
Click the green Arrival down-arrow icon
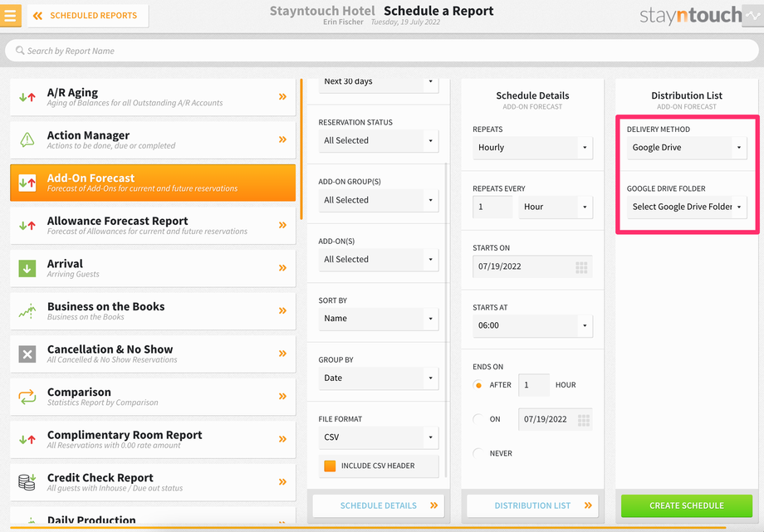tap(27, 268)
